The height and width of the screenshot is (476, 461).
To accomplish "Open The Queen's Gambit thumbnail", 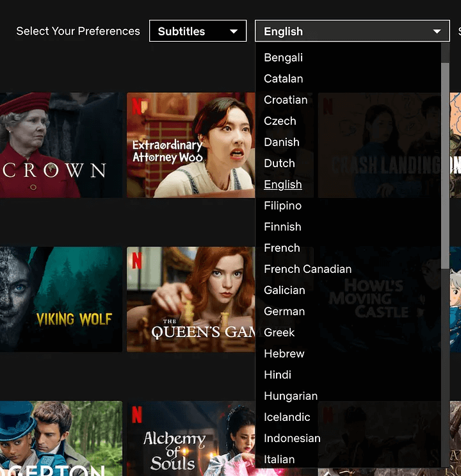I will click(191, 299).
